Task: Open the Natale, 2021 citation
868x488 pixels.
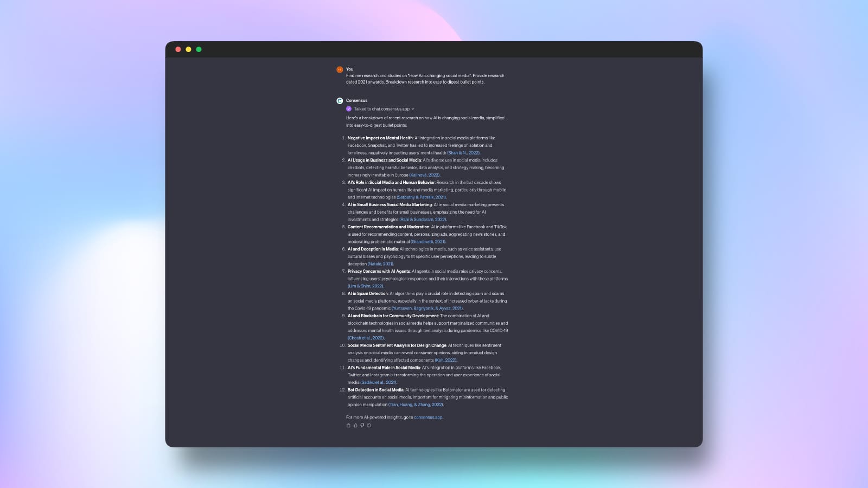Action: click(x=381, y=264)
